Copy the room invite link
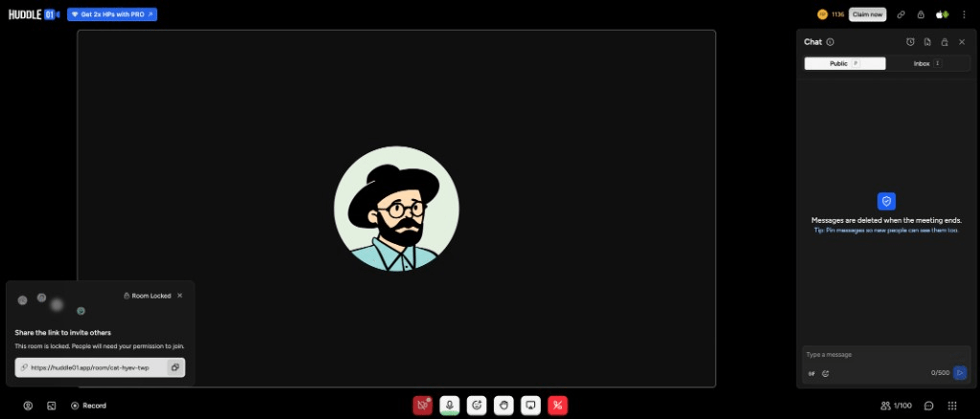980x419 pixels. pos(175,367)
